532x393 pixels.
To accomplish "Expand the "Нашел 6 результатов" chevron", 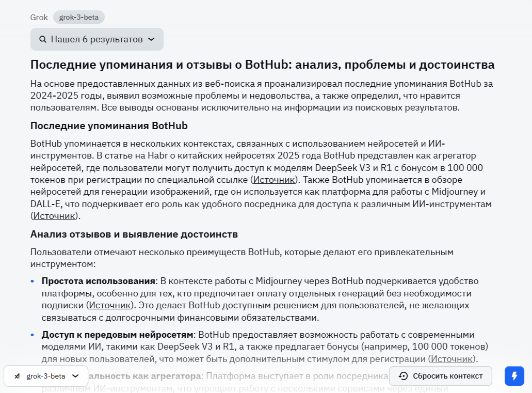I will (151, 39).
